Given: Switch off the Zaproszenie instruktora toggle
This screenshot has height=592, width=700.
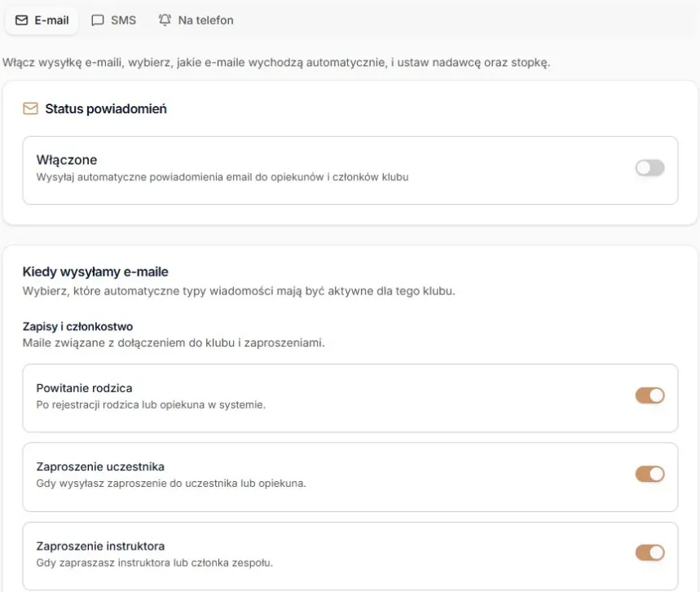Looking at the screenshot, I should pyautogui.click(x=650, y=553).
